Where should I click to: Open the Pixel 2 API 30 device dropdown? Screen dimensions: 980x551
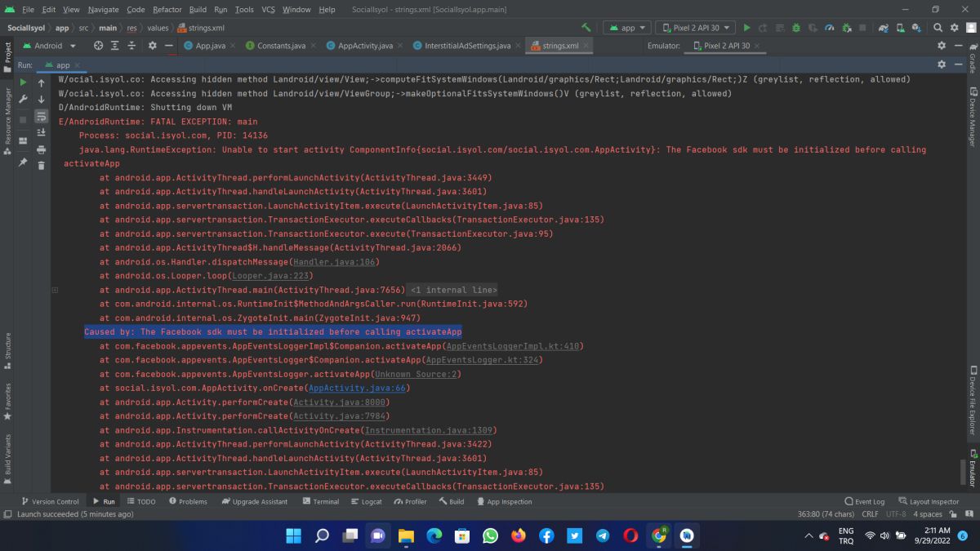click(x=695, y=28)
